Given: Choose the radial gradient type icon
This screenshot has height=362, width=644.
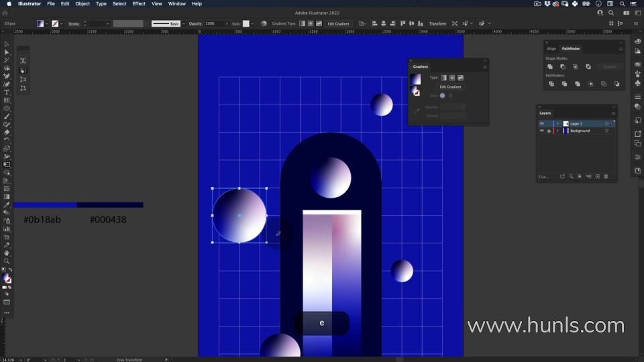Looking at the screenshot, I should [452, 78].
